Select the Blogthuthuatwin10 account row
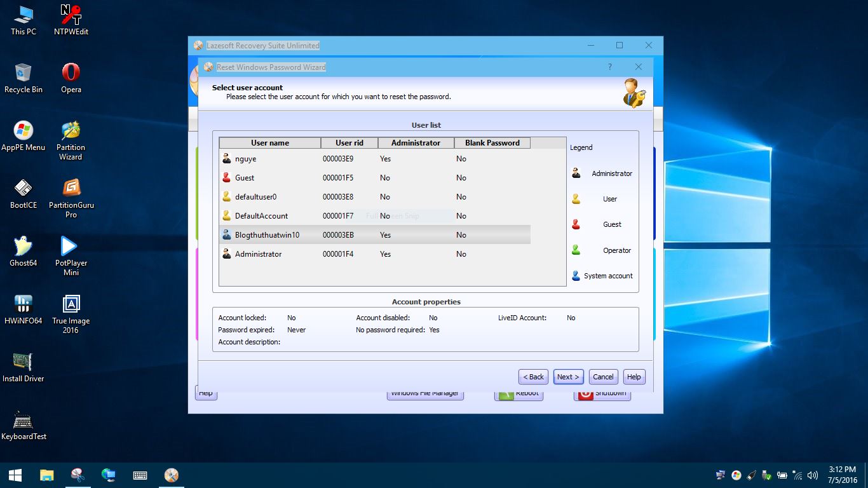 coord(375,235)
